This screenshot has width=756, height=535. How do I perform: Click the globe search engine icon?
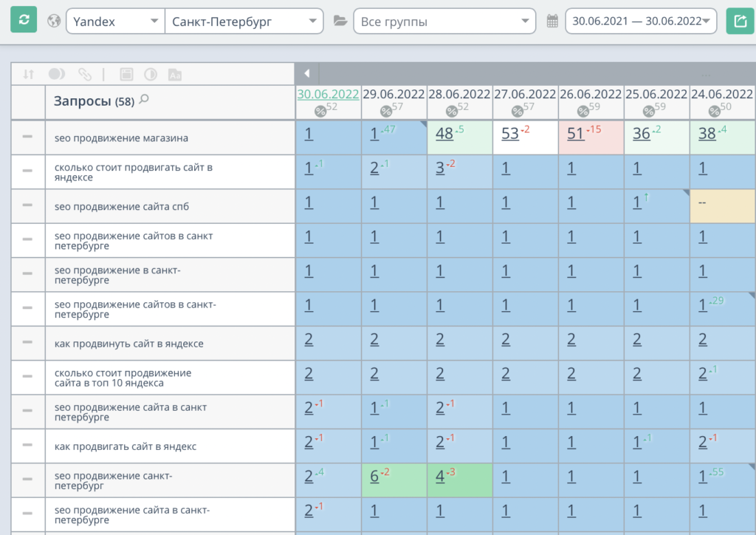tap(54, 21)
